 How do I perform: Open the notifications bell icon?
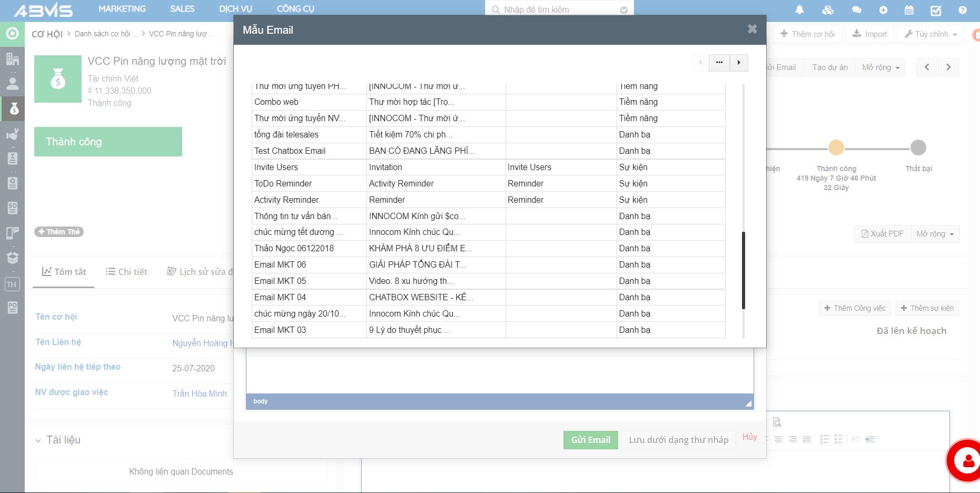(x=799, y=9)
